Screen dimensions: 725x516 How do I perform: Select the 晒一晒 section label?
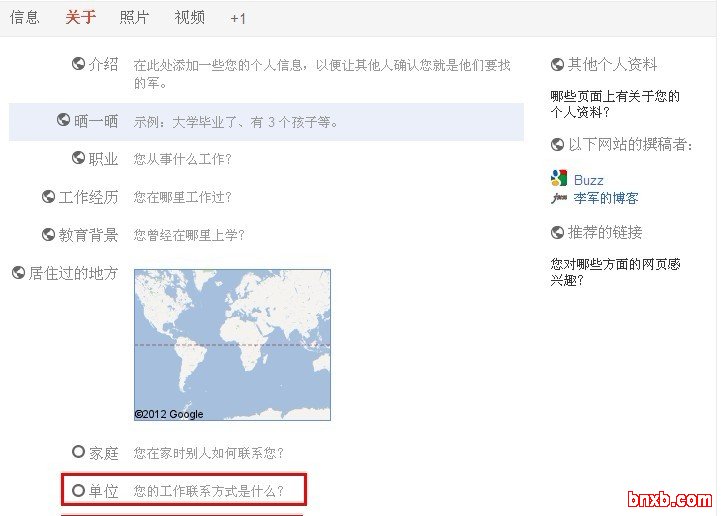coord(96,121)
